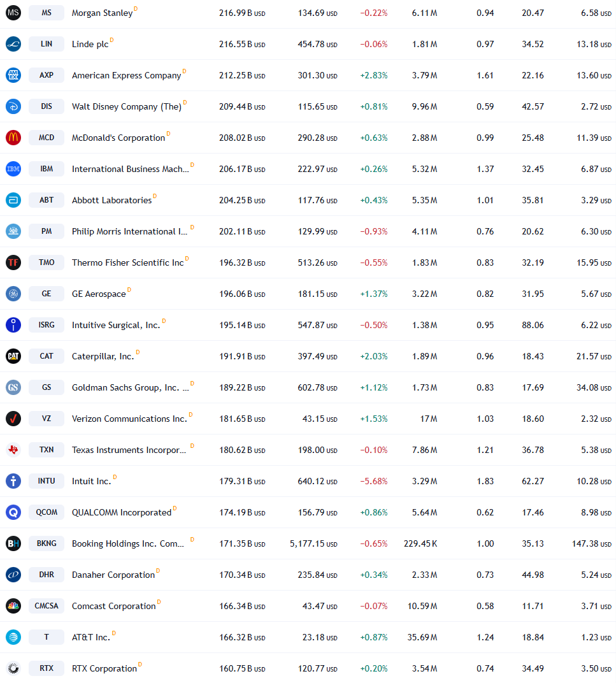The image size is (616, 683).
Task: Open Morgan Stanley company name link
Action: click(x=103, y=13)
